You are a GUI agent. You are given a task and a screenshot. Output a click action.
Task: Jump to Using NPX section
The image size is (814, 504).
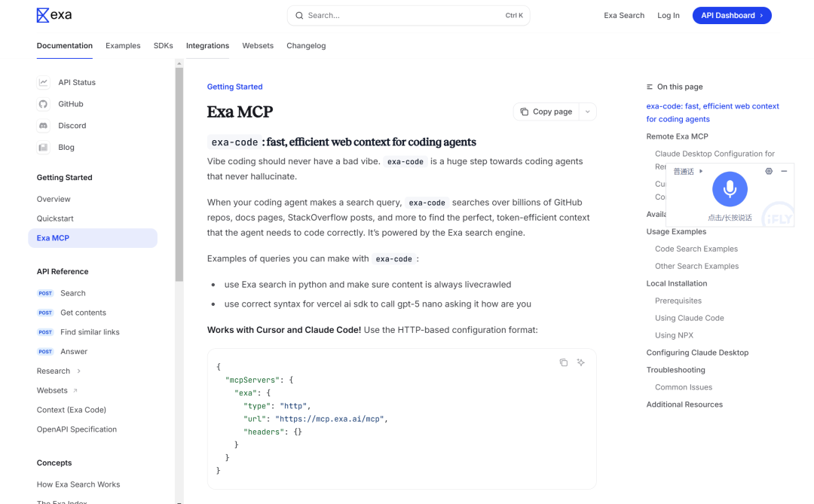point(674,335)
